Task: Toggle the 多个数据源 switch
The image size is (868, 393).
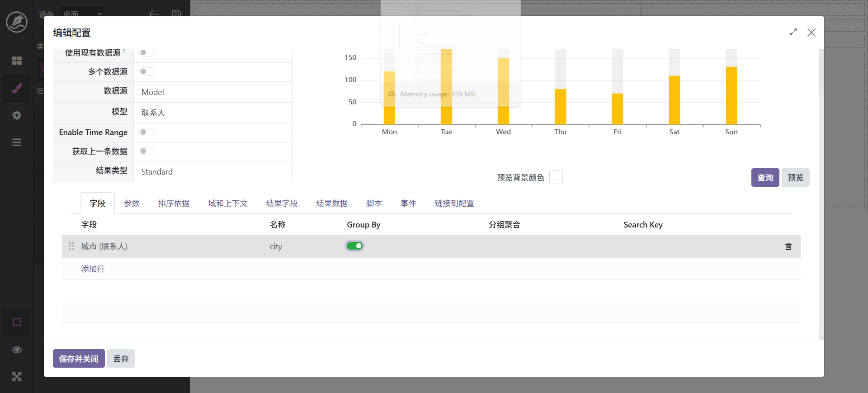Action: point(147,71)
